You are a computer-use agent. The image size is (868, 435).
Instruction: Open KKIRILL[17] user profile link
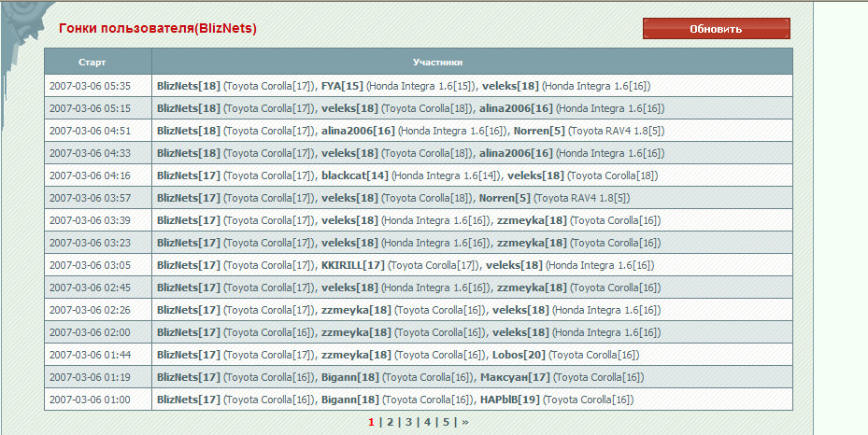(352, 265)
